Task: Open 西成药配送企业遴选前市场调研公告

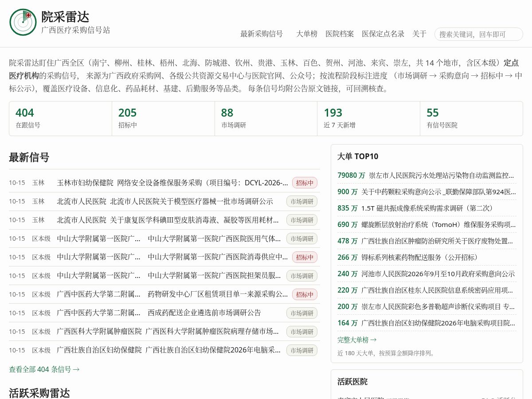Action: click(204, 313)
